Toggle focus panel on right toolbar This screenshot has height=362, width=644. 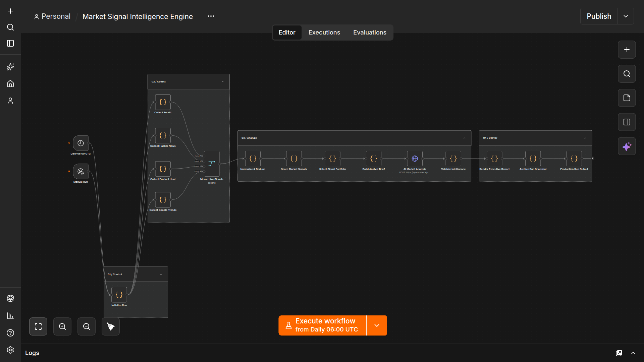tap(627, 122)
